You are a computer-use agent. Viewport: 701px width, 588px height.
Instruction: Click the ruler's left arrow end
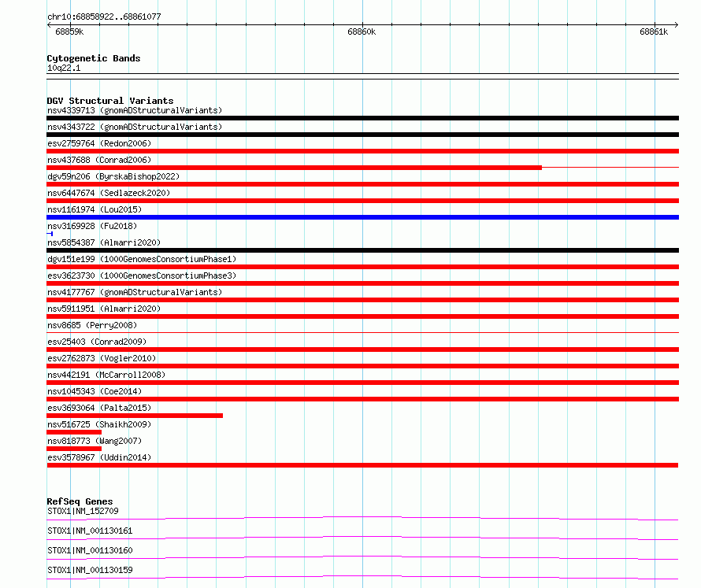pos(49,25)
